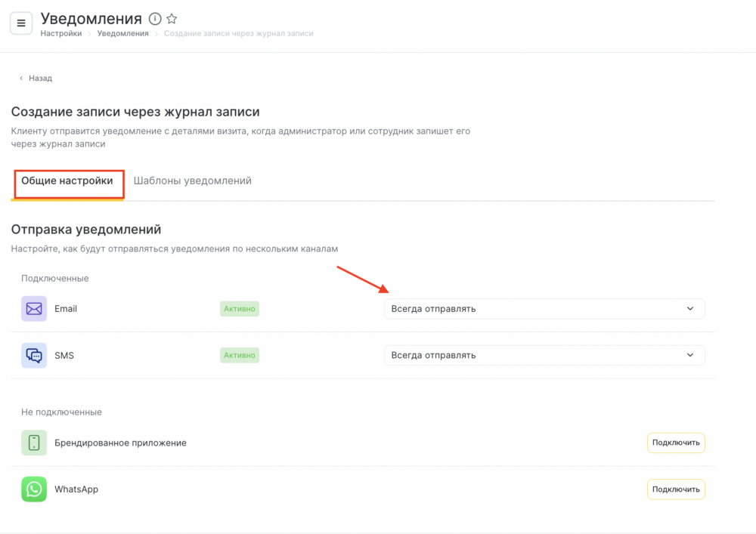Click the back chevron beside Назад
Image resolution: width=756 pixels, height=534 pixels.
coord(21,78)
